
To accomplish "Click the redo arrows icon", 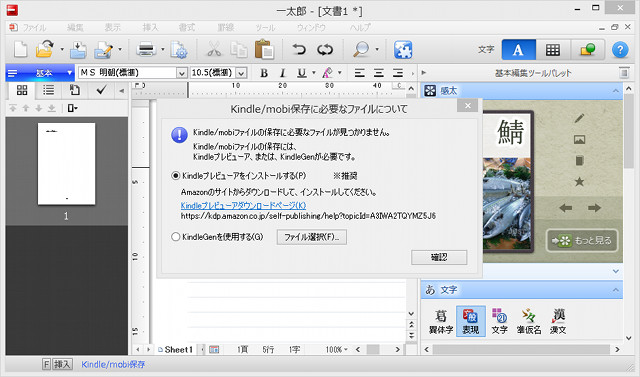I will 325,49.
